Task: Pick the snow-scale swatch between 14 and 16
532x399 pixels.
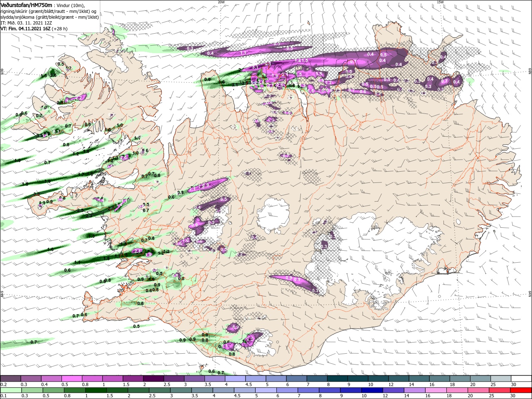Action: [x=419, y=378]
